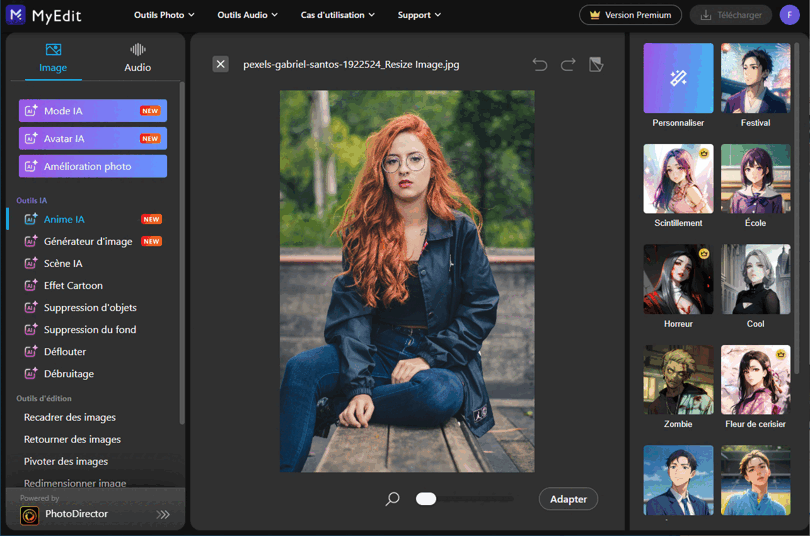Select the Personnaliser style tile
This screenshot has height=536, width=810.
point(678,78)
